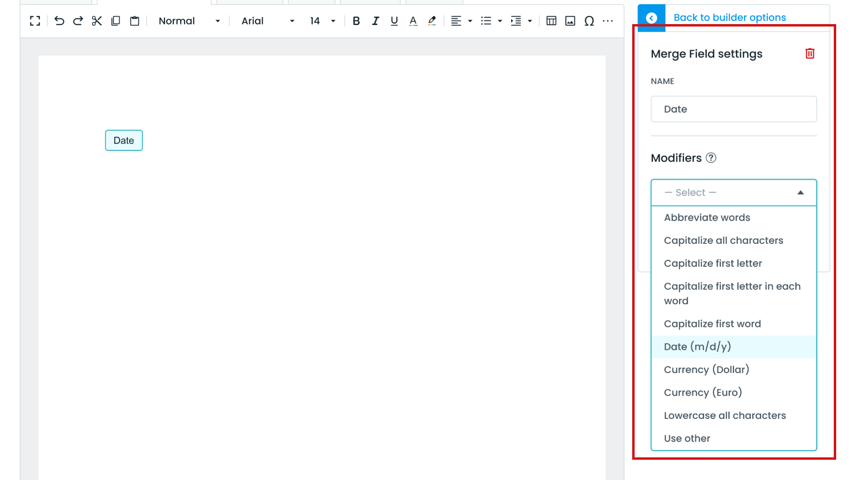The height and width of the screenshot is (480, 868).
Task: Toggle underline formatting
Action: pyautogui.click(x=394, y=21)
